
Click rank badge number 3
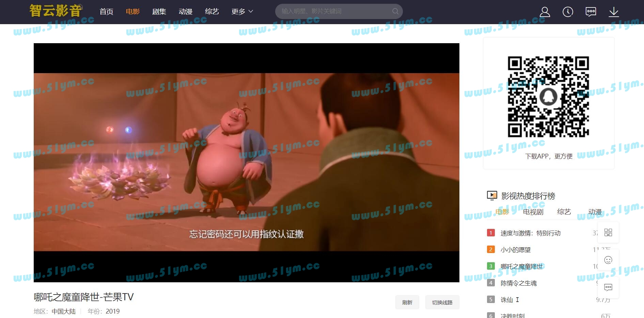coord(491,266)
